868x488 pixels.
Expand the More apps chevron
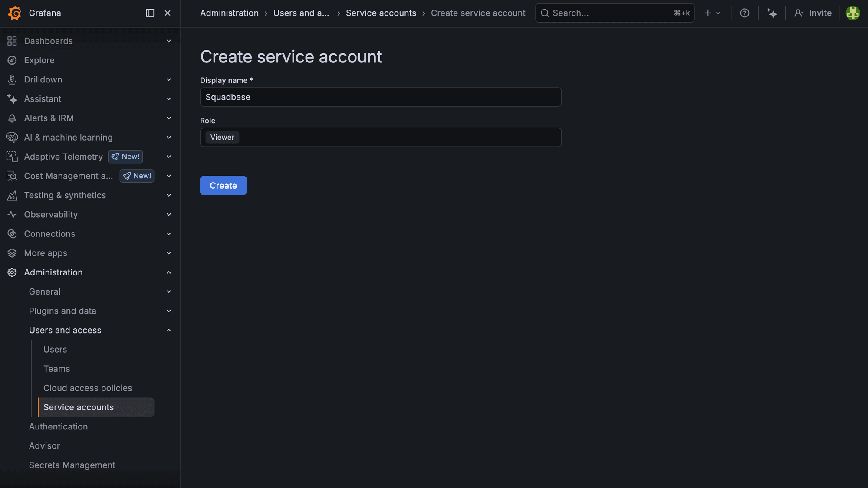point(169,253)
